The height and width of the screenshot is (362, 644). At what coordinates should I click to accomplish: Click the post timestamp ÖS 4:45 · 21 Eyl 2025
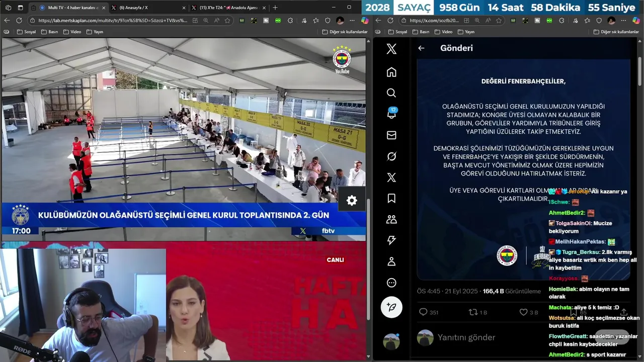point(447,291)
